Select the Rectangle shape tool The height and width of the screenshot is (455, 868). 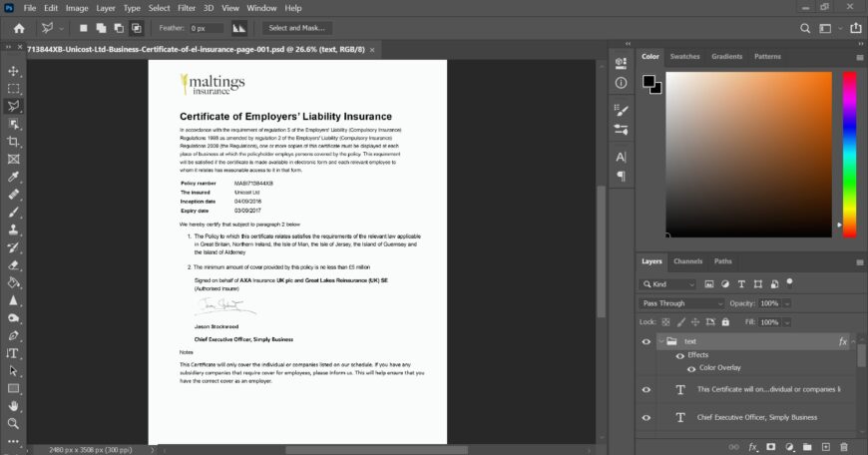click(x=13, y=388)
